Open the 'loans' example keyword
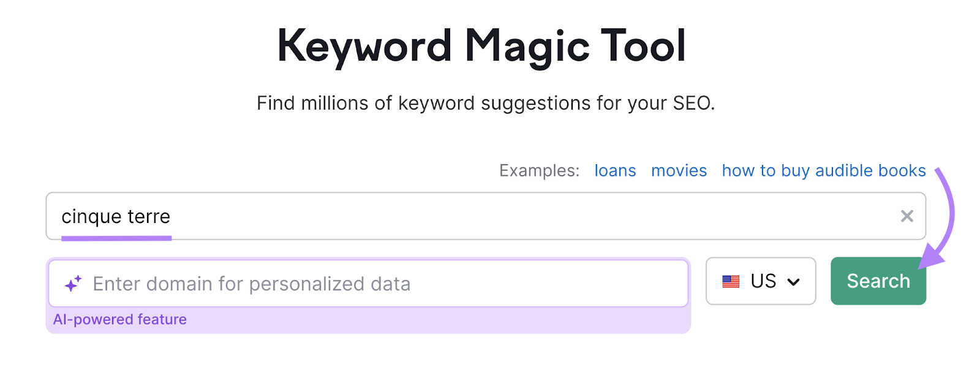This screenshot has height=370, width=980. coord(615,170)
